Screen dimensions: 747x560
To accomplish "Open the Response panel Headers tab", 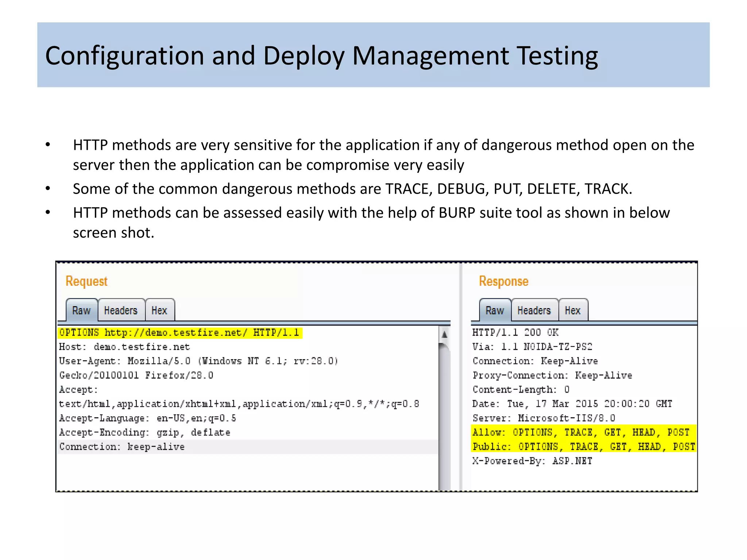I will [534, 310].
